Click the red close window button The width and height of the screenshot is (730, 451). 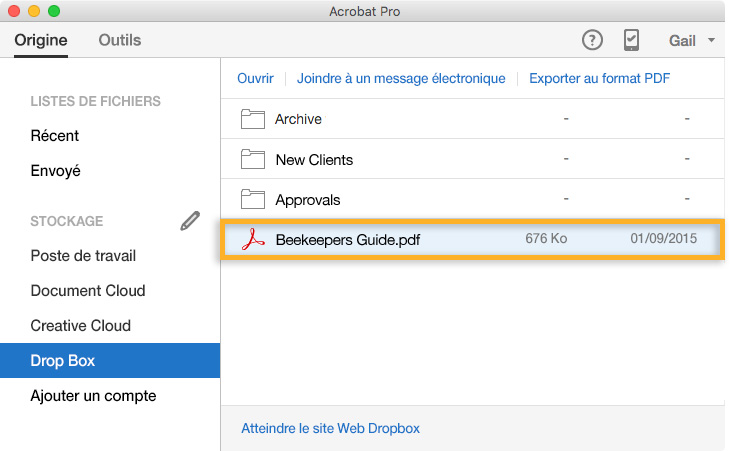(14, 11)
